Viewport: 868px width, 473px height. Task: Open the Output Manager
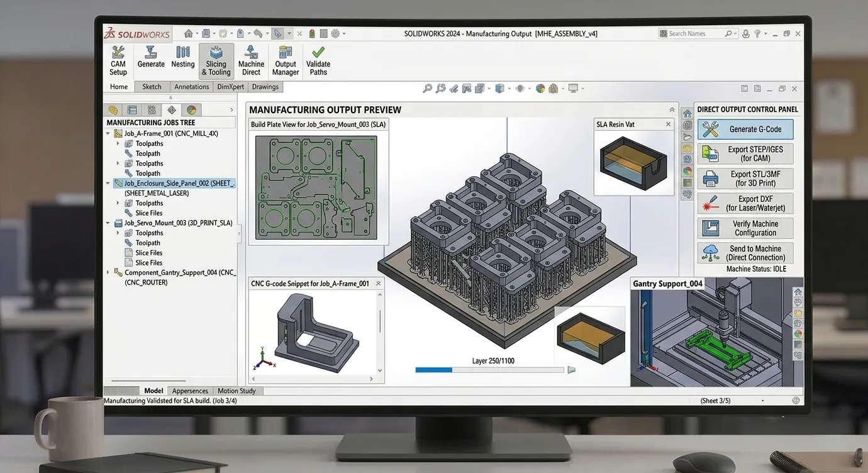pyautogui.click(x=286, y=61)
